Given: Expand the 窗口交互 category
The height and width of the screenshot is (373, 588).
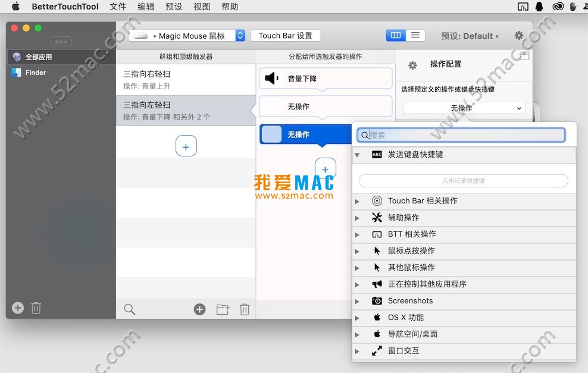Looking at the screenshot, I should (357, 351).
